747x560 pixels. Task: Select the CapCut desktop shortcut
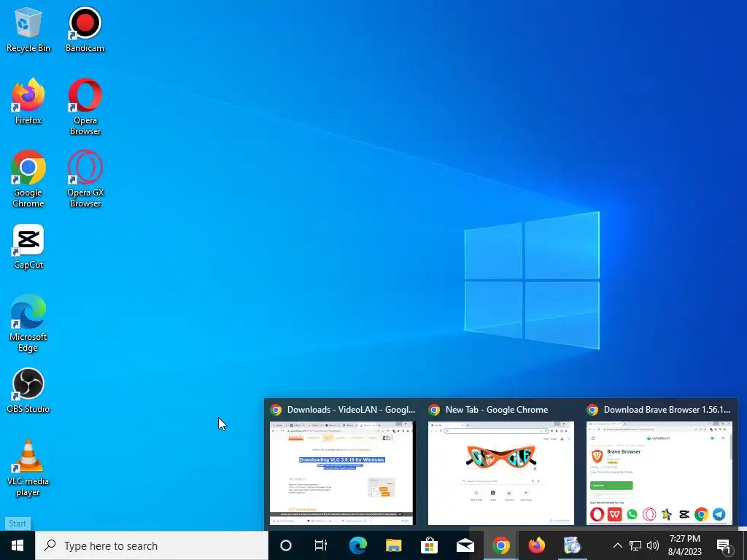pos(28,246)
